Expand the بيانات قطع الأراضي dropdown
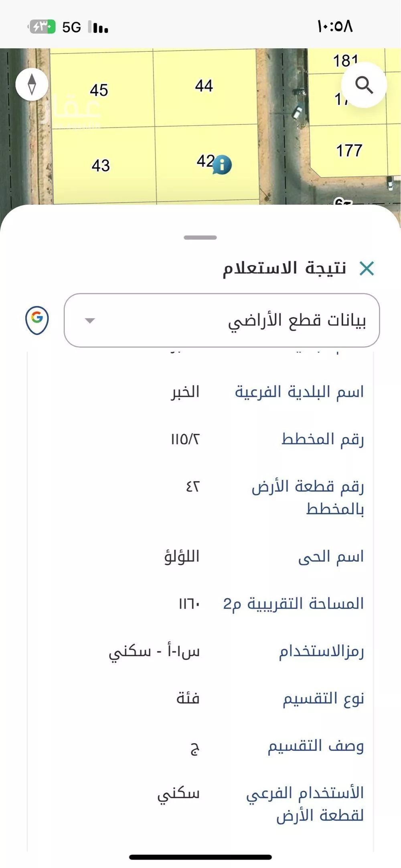The image size is (401, 868). 222,320
